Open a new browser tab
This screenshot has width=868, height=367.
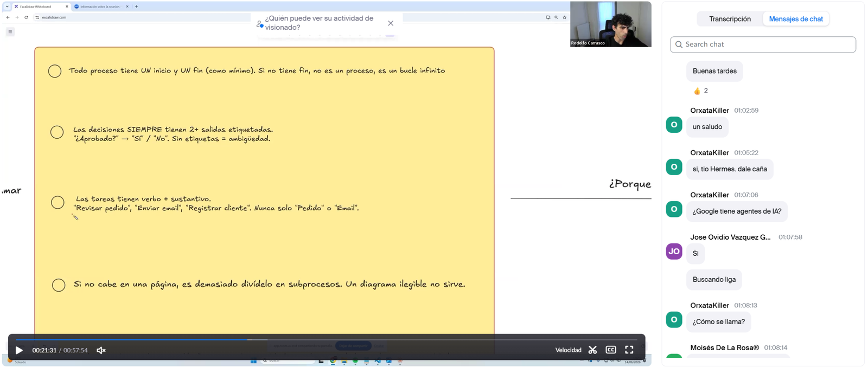(136, 7)
